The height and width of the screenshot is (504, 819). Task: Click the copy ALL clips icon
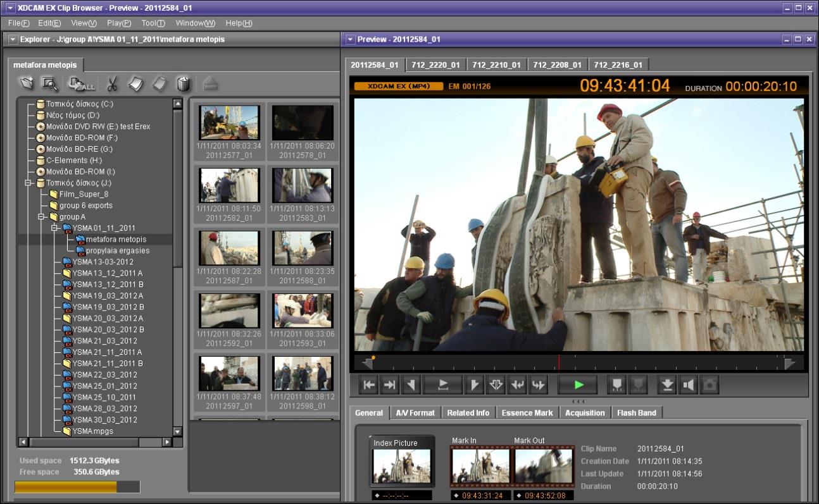click(x=82, y=83)
